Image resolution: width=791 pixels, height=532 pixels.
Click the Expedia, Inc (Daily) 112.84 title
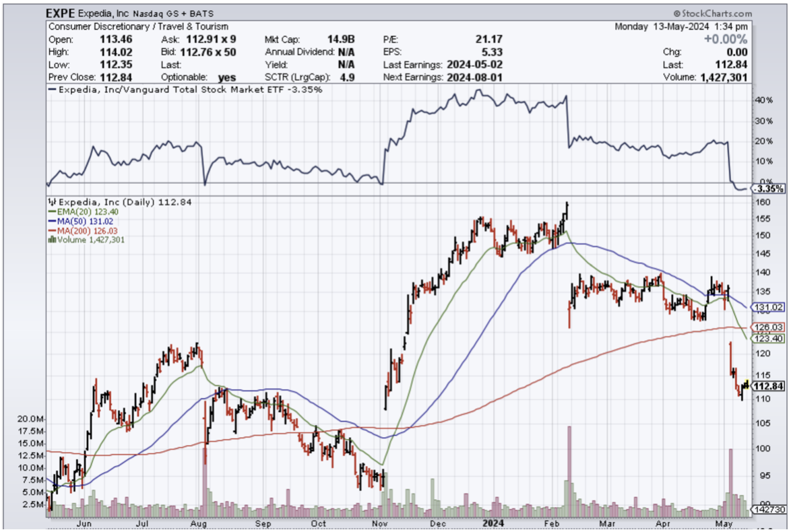point(120,202)
